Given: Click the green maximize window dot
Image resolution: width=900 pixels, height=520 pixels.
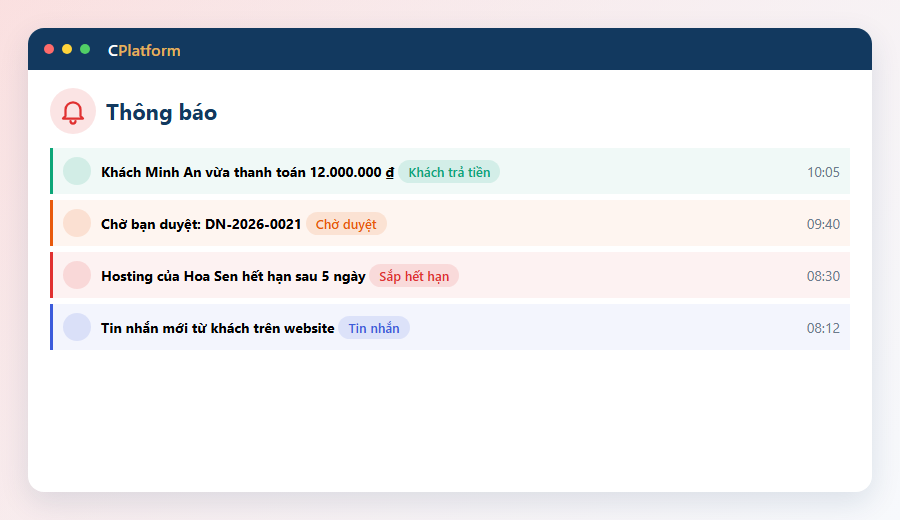Looking at the screenshot, I should click(x=85, y=49).
